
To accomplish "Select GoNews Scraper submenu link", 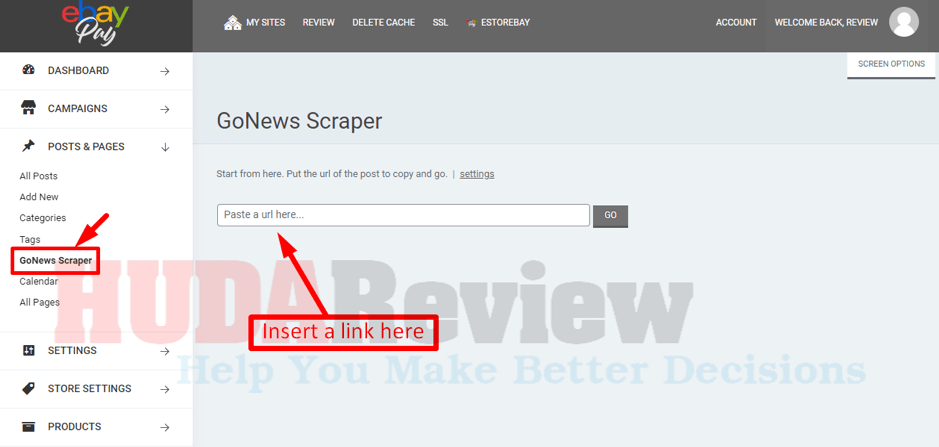I will tap(56, 261).
